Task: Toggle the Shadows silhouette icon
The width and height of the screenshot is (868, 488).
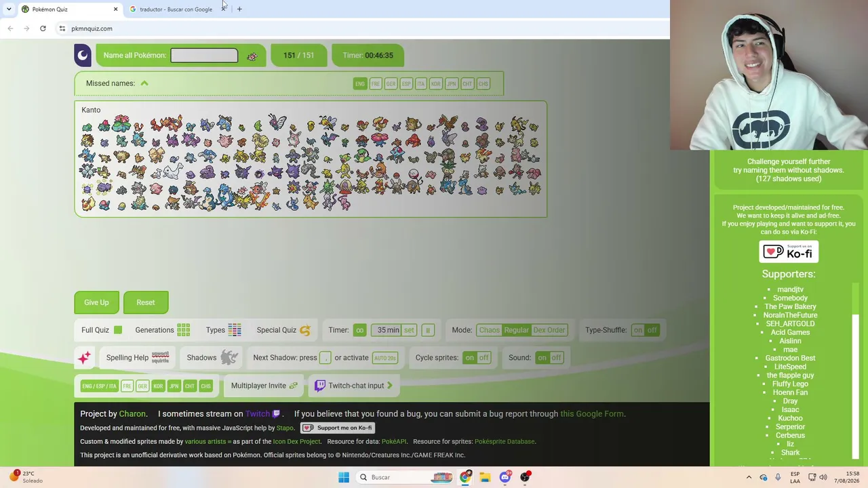Action: pyautogui.click(x=229, y=358)
